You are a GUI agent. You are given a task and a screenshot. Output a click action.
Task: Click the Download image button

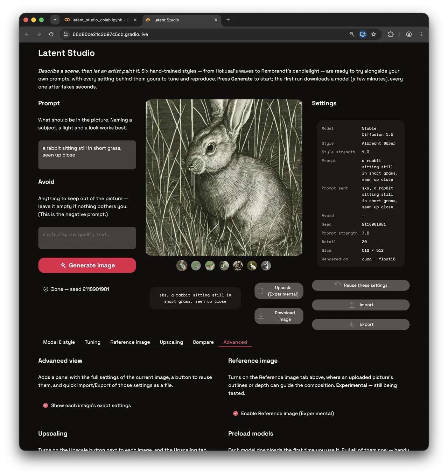tap(279, 316)
